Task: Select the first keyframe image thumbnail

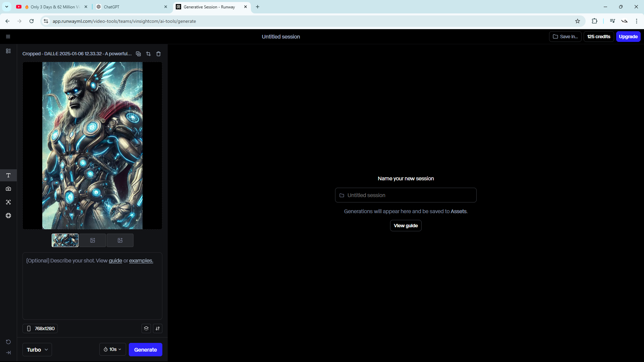Action: (65, 240)
